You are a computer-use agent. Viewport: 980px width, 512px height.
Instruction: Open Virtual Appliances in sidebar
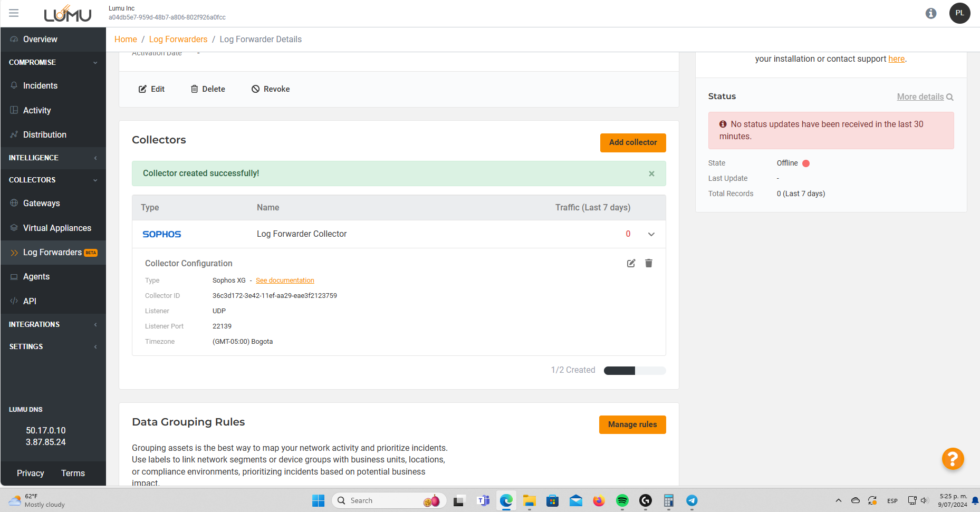[57, 228]
